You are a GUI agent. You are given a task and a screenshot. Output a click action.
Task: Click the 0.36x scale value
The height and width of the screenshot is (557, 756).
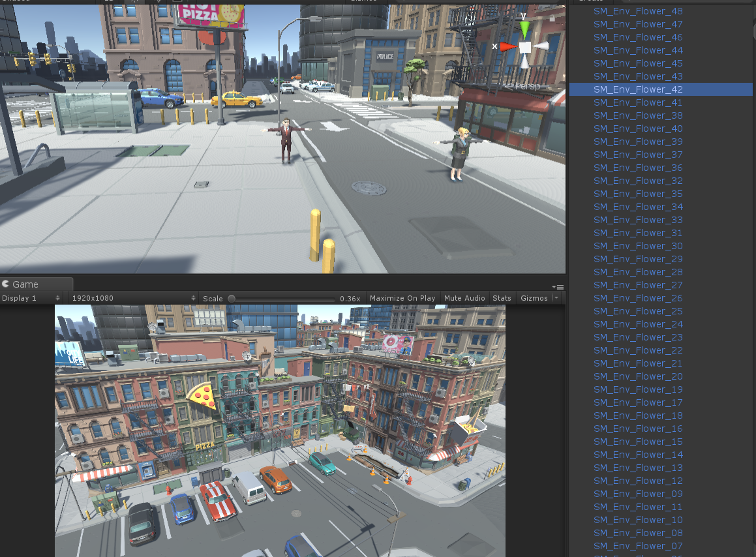pos(350,299)
